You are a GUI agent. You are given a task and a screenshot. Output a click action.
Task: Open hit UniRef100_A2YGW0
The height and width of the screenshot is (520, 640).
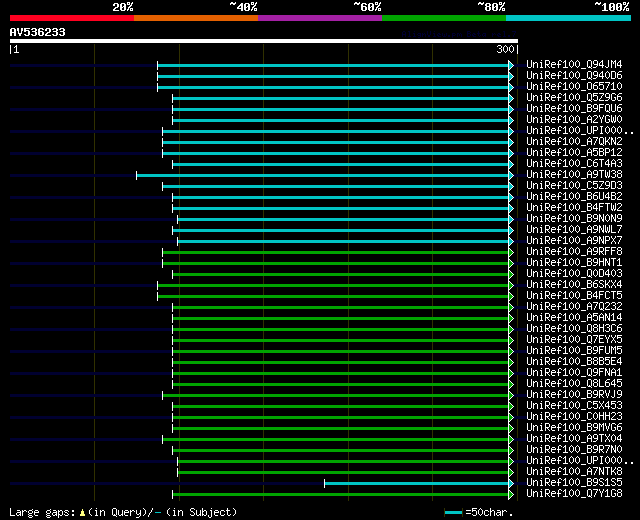[574, 120]
